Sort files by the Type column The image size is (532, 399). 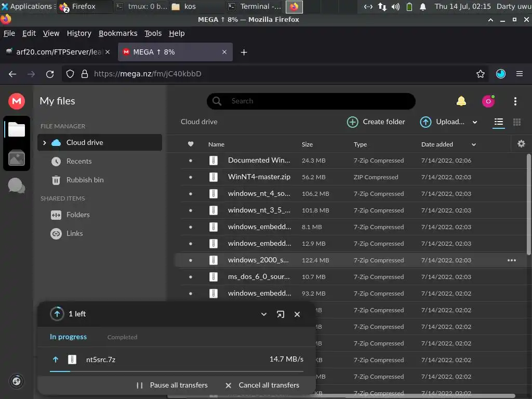(x=360, y=144)
